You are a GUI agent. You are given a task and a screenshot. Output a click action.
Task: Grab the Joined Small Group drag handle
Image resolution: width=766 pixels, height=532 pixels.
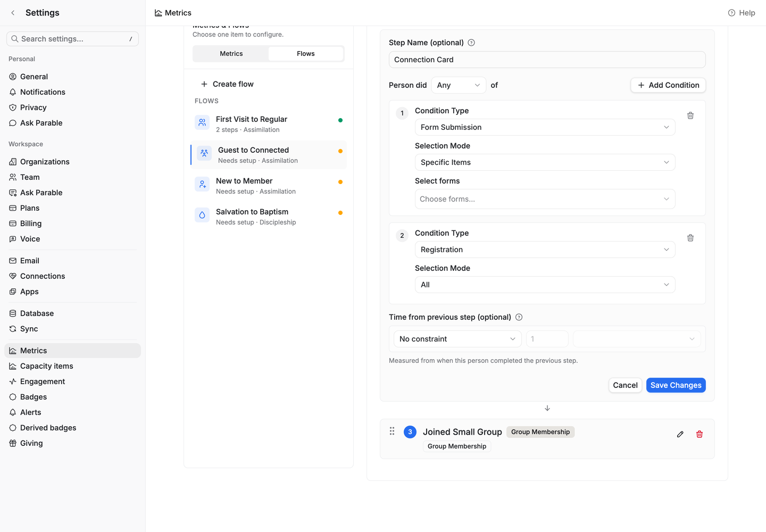(392, 431)
